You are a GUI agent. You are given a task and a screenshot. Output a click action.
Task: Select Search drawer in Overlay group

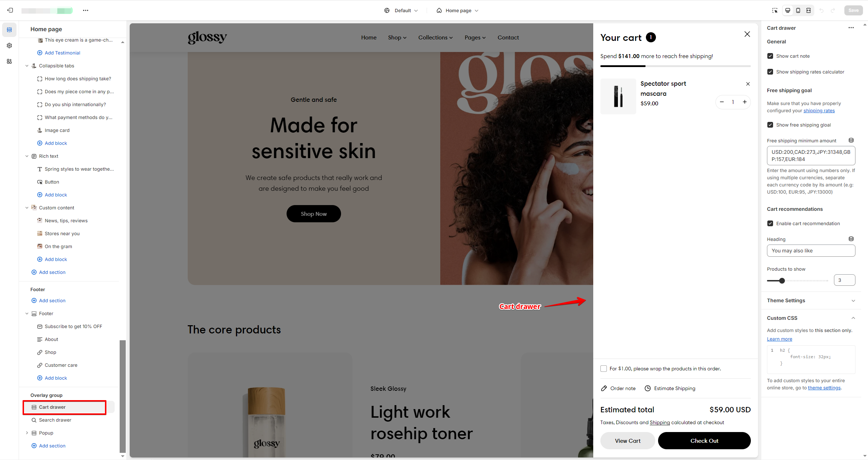pyautogui.click(x=55, y=420)
